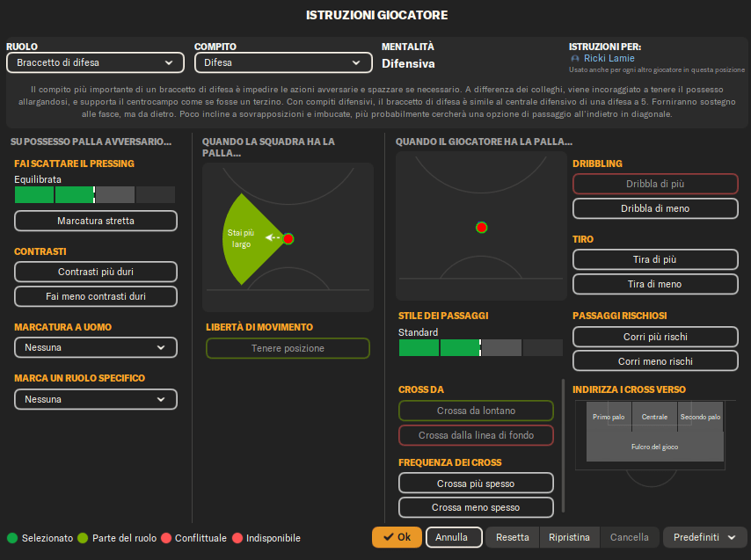Select 'Fulcro del gioco' cross target
The height and width of the screenshot is (560, 751).
(x=654, y=447)
